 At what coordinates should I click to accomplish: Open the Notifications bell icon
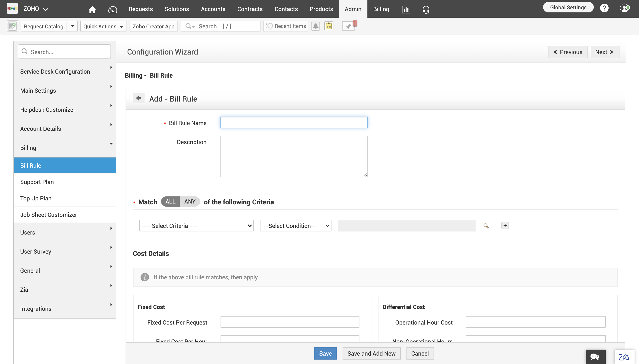(316, 26)
